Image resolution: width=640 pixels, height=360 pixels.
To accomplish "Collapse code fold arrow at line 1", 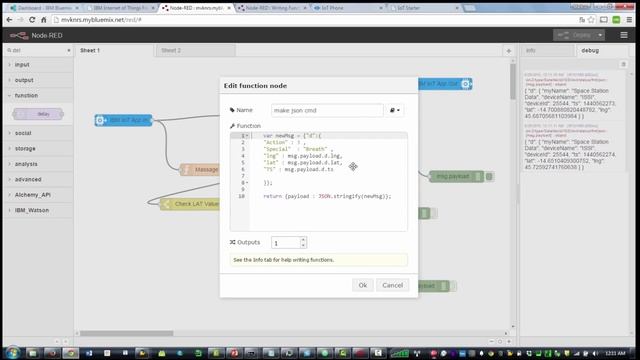I will coord(247,136).
